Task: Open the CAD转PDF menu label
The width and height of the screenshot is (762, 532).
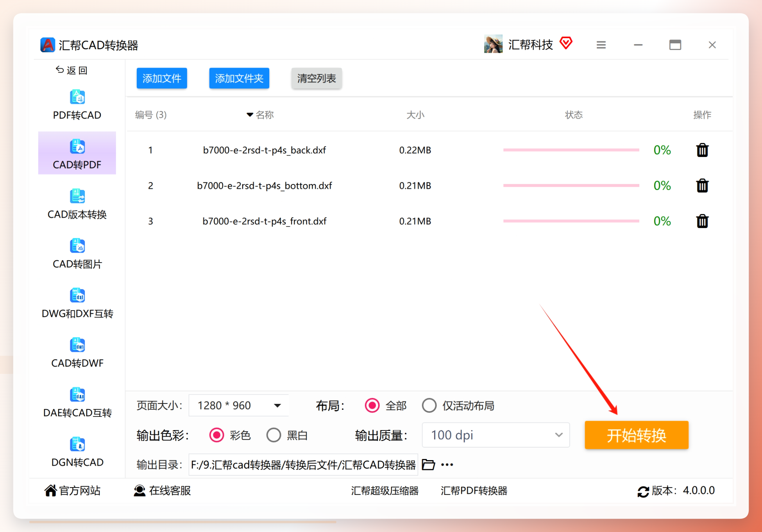Action: 77,165
